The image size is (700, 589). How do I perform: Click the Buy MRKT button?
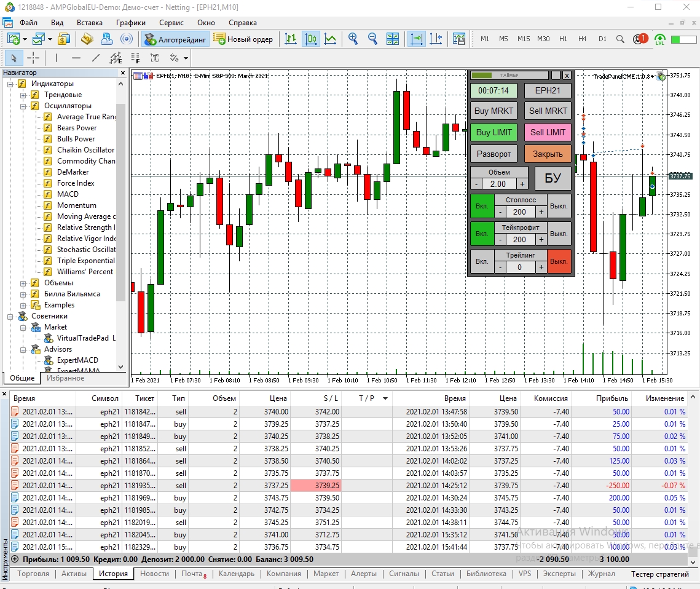(494, 111)
